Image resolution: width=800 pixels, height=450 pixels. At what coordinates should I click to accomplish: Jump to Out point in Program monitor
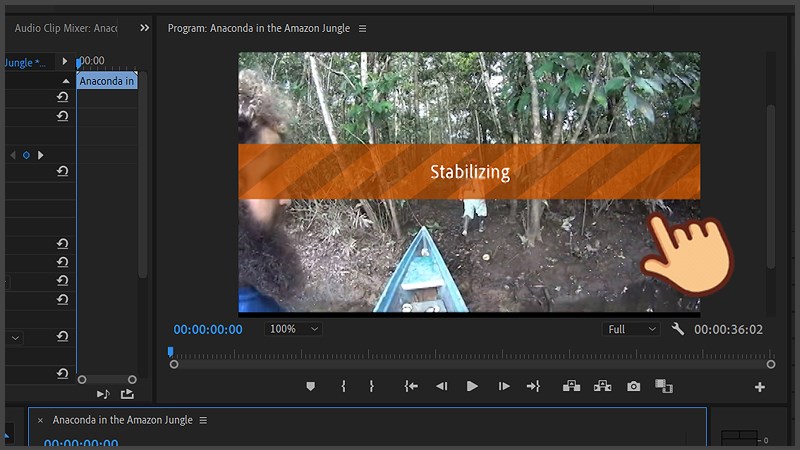point(533,386)
